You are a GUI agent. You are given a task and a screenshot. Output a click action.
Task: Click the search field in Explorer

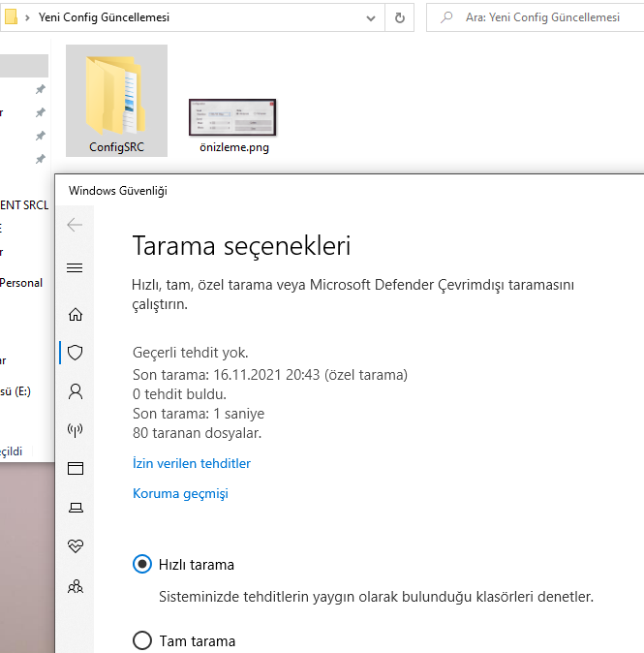[x=536, y=17]
